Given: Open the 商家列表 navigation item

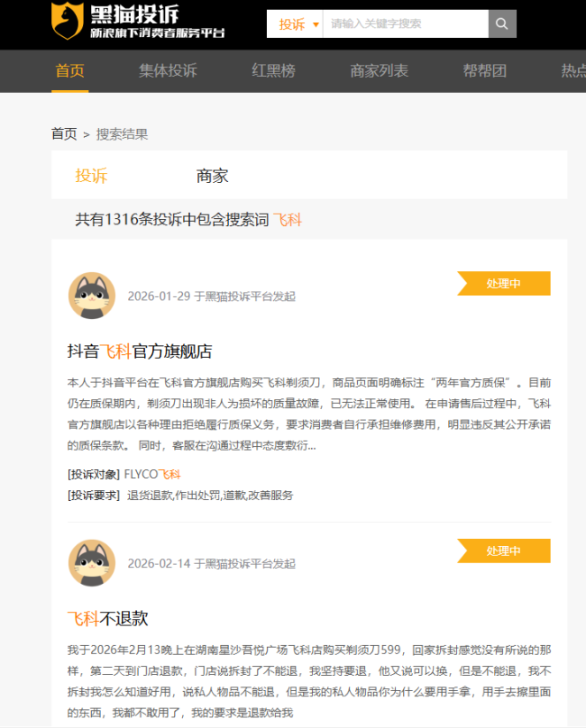Looking at the screenshot, I should [x=379, y=71].
